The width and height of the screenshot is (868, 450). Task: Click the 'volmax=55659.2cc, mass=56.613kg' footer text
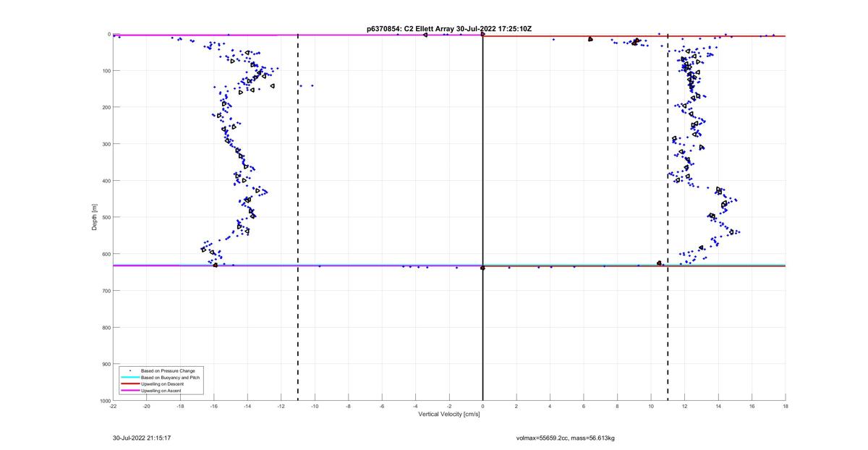(x=566, y=438)
